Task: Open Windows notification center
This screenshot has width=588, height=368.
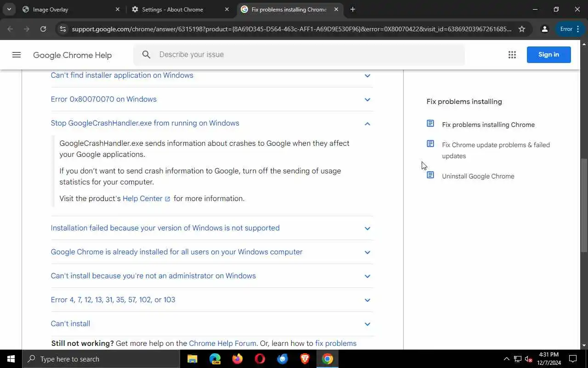Action: (573, 359)
